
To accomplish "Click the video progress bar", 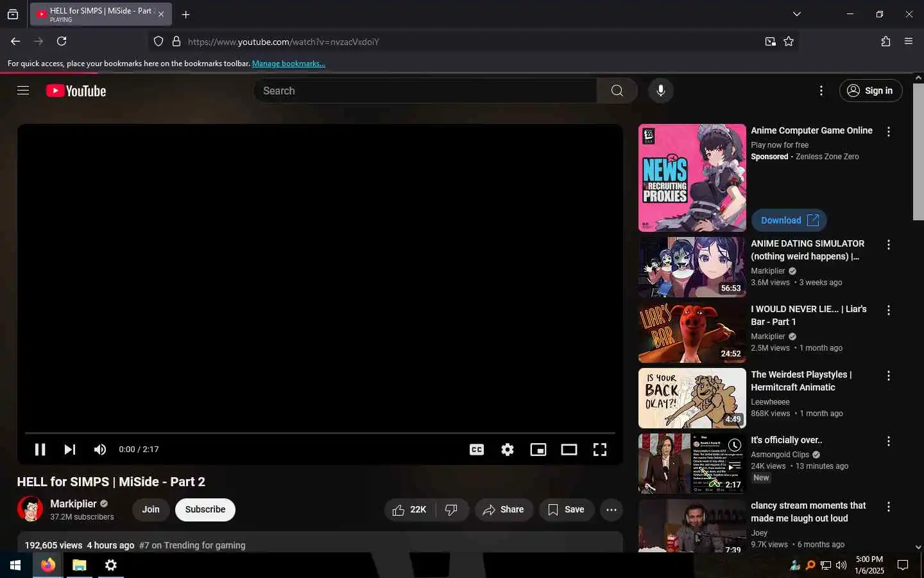I will [x=320, y=433].
